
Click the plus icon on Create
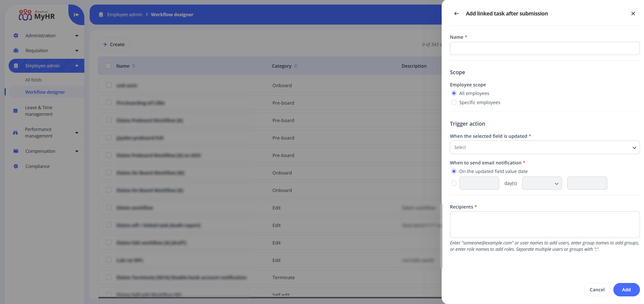click(105, 44)
